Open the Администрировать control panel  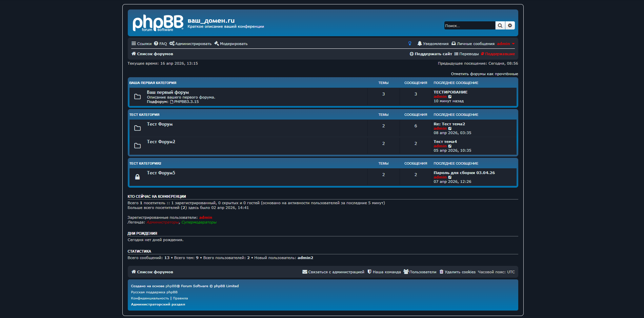190,44
